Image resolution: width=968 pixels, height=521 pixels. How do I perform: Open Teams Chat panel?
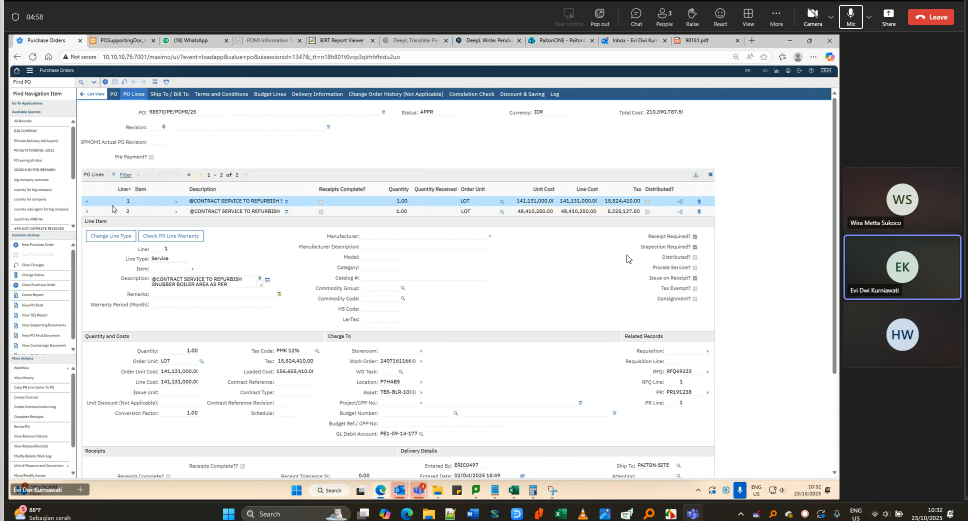636,16
